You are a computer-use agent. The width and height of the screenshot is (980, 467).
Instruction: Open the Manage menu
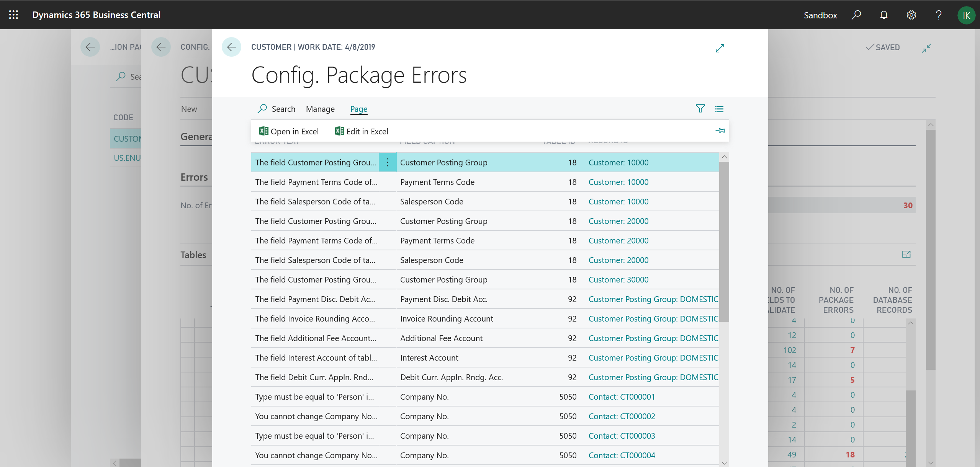click(320, 109)
